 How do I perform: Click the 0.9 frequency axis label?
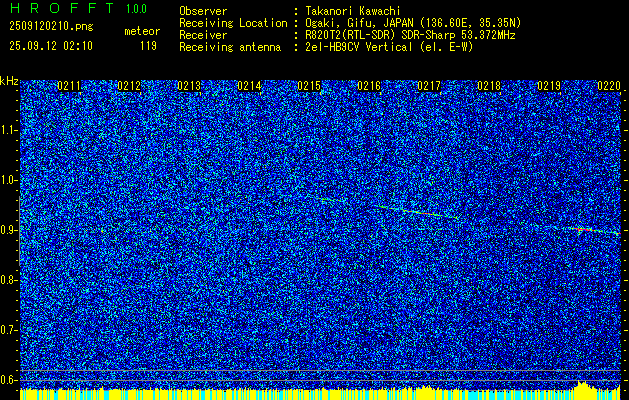(9, 230)
